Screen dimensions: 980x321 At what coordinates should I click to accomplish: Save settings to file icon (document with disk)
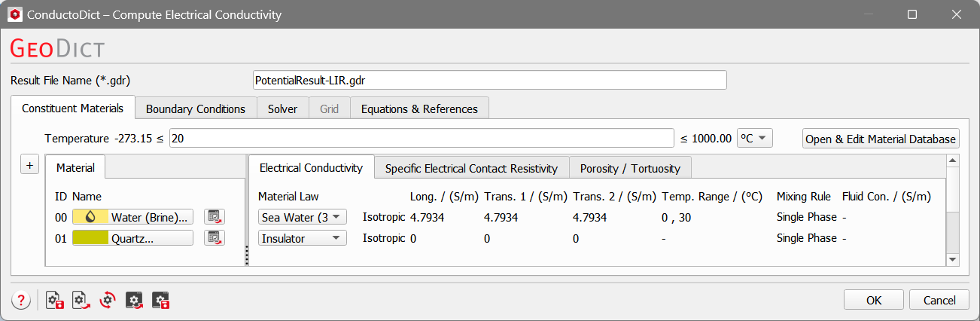[55, 300]
